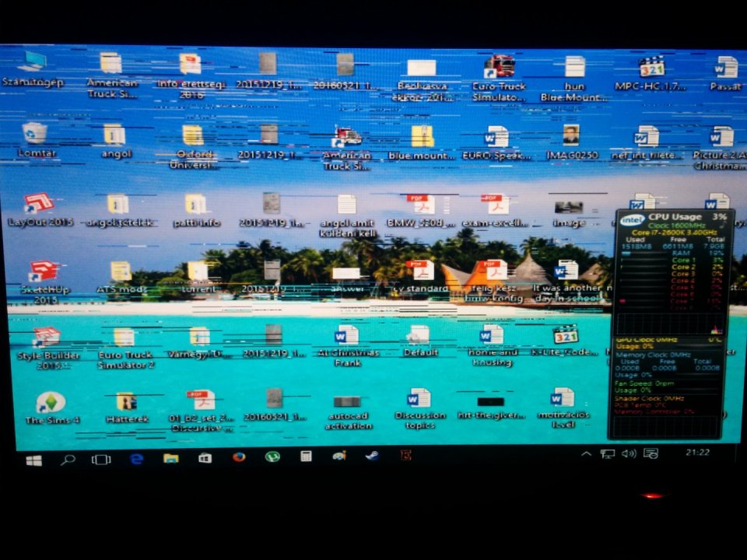Open Paint from taskbar
747x560 pixels.
pos(339,457)
